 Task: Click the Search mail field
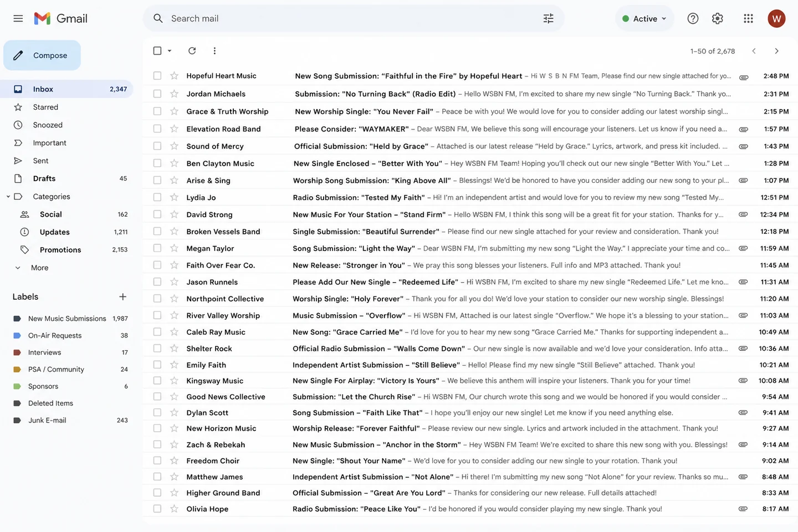354,18
